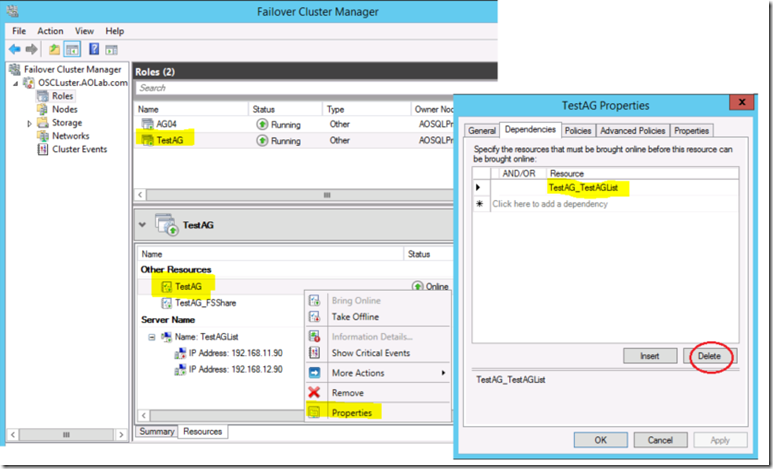The image size is (773, 469).
Task: Click the Take Offline context menu icon
Action: tap(315, 317)
